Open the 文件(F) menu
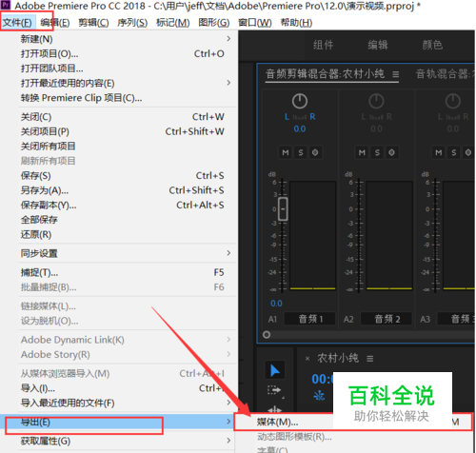Viewport: 476px width, 453px height. (x=17, y=23)
